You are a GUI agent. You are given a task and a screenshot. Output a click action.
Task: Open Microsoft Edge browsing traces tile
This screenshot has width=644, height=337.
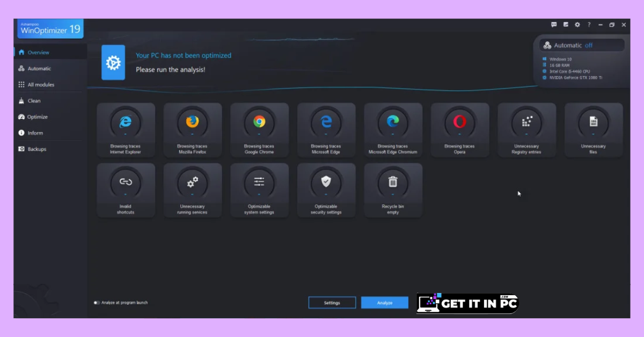[x=326, y=130]
